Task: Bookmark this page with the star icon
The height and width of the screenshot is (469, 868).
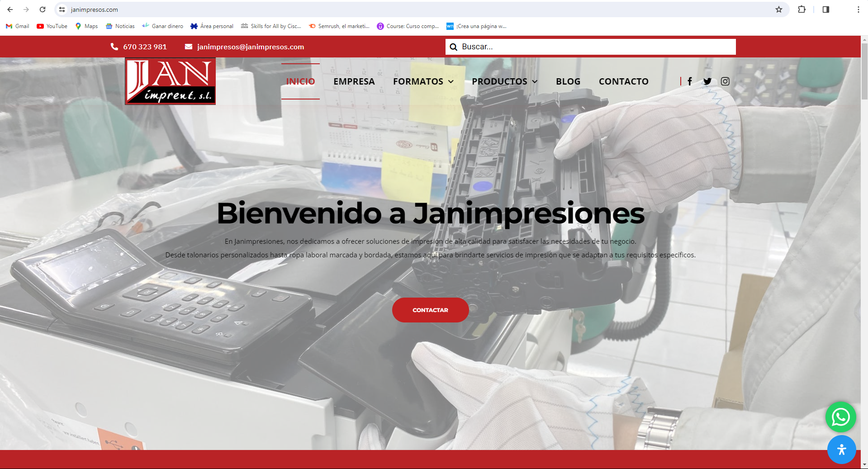Action: pyautogui.click(x=779, y=9)
